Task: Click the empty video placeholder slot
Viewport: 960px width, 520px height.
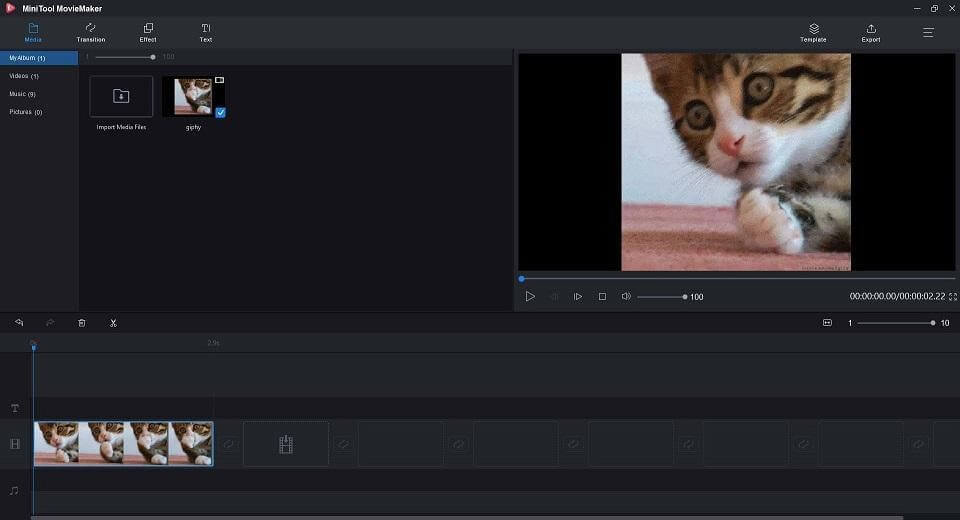Action: 286,444
